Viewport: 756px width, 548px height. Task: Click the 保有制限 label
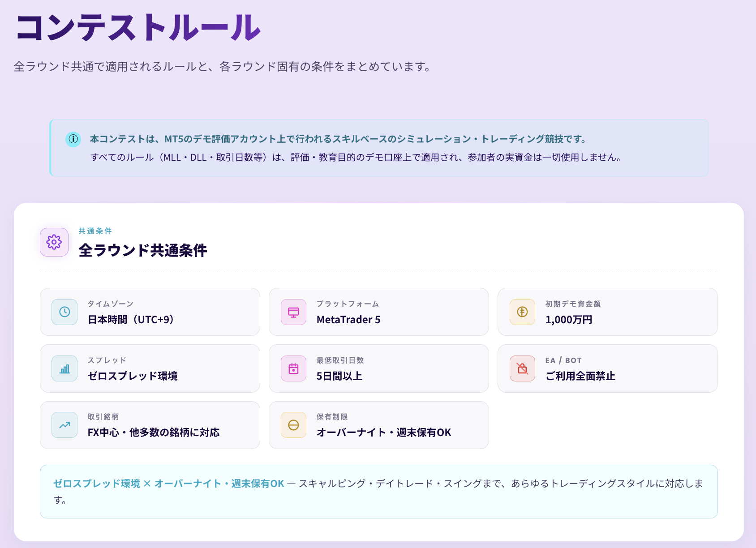(x=332, y=417)
